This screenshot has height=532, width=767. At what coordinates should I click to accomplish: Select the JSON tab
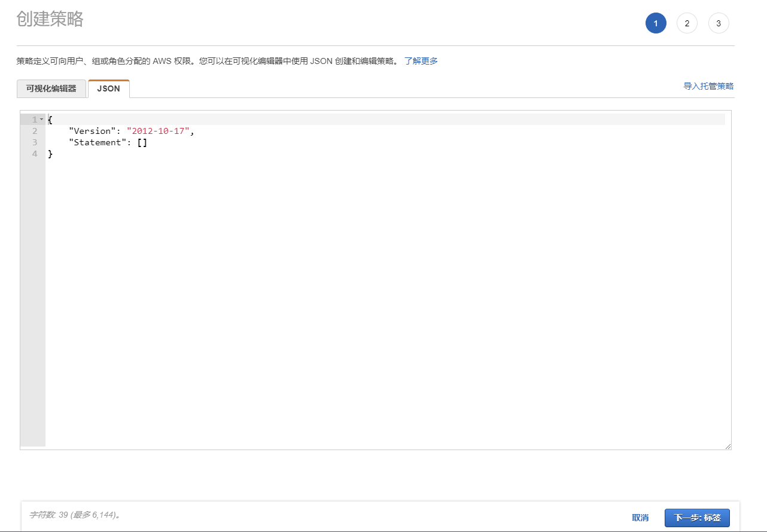tap(108, 88)
